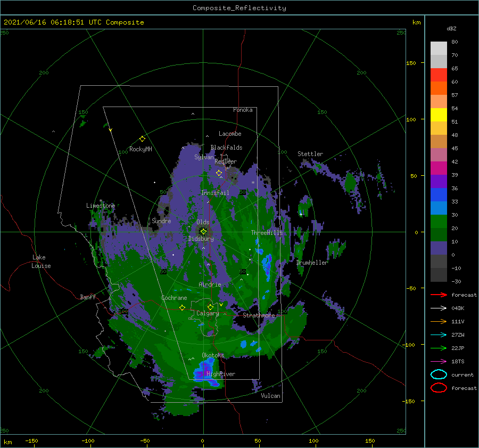Image resolution: width=479 pixels, height=448 pixels.
Task: Select the Olds label near center
Action: 203,222
